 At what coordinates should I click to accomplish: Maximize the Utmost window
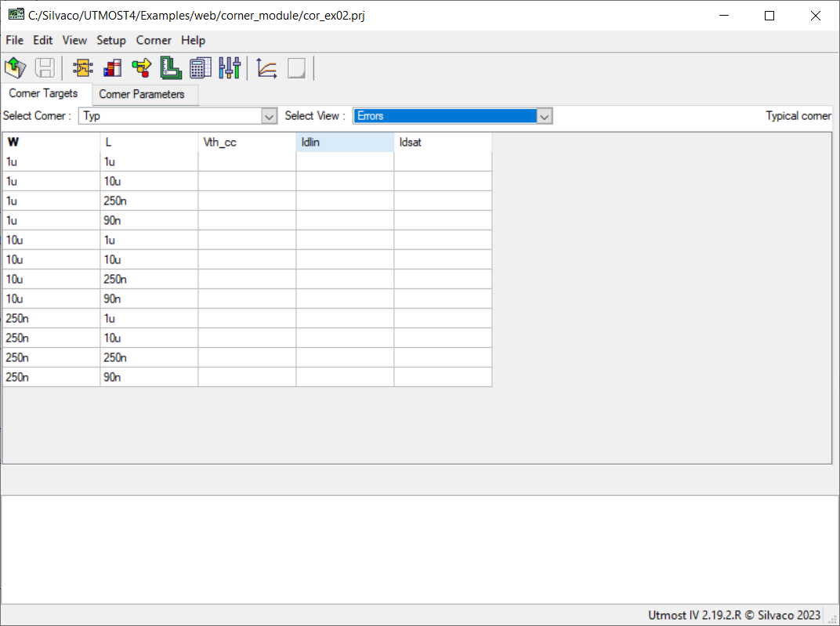point(769,16)
